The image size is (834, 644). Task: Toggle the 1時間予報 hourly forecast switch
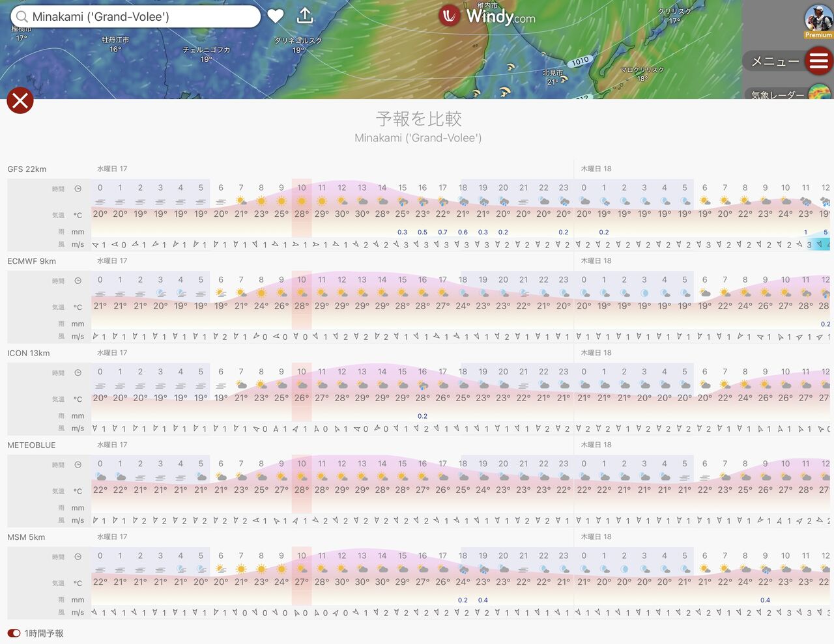(14, 633)
